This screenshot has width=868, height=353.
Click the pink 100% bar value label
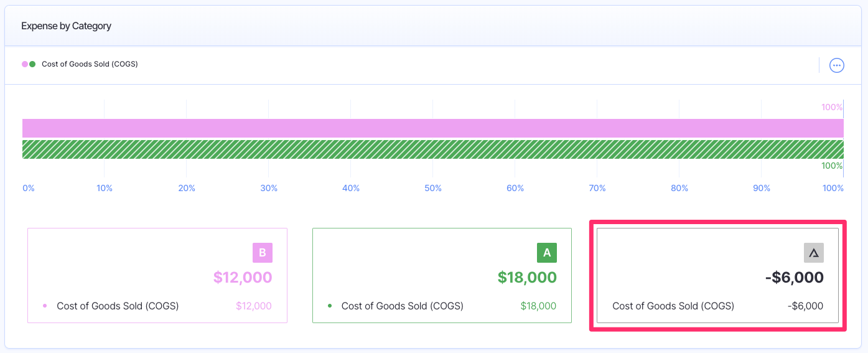(832, 107)
